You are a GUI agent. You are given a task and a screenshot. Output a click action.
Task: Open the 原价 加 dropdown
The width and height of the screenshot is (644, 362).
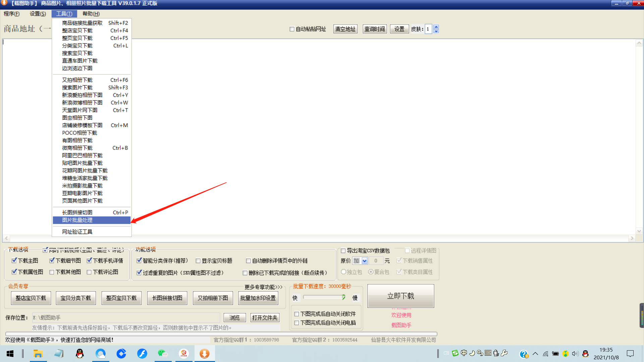(x=364, y=261)
